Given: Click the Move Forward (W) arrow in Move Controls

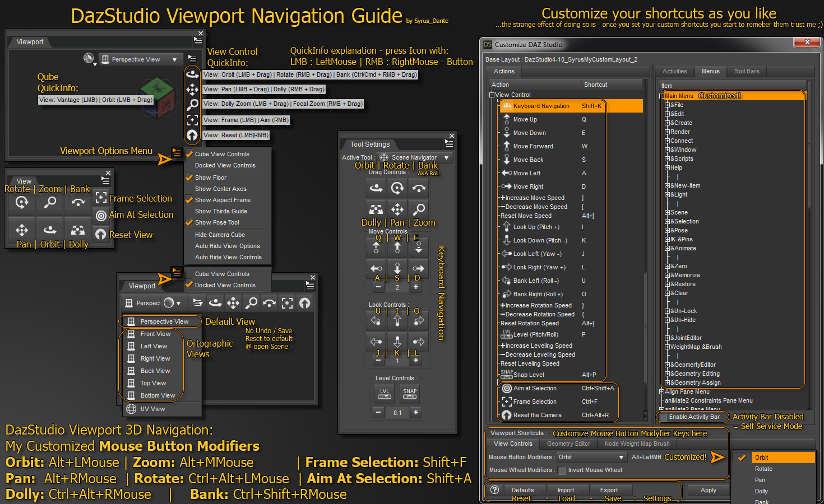Looking at the screenshot, I should (x=397, y=247).
